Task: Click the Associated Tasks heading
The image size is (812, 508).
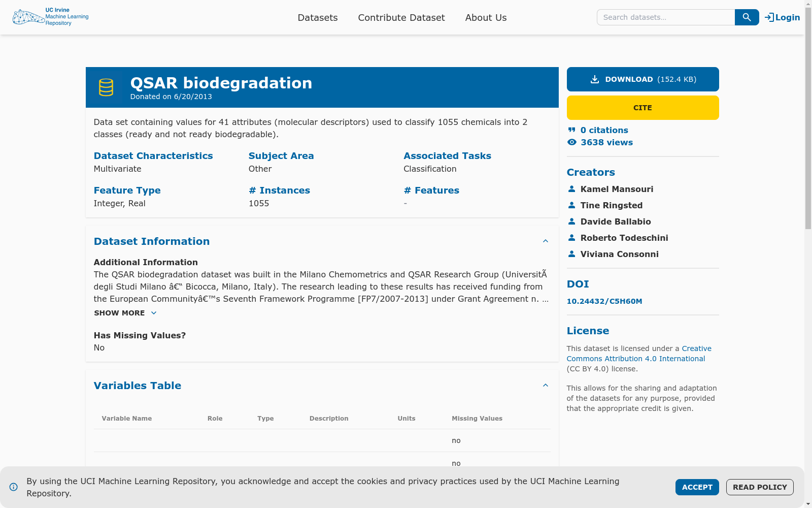Action: [x=448, y=156]
